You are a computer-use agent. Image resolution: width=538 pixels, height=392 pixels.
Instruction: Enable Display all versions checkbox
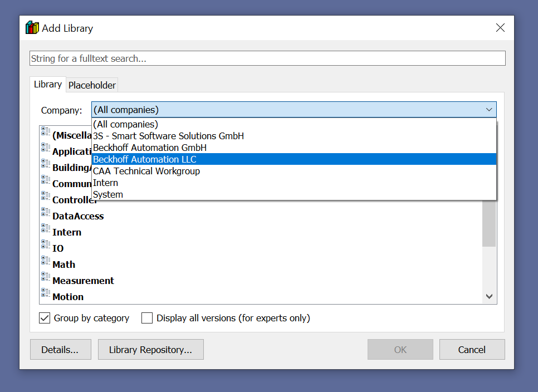click(x=147, y=318)
